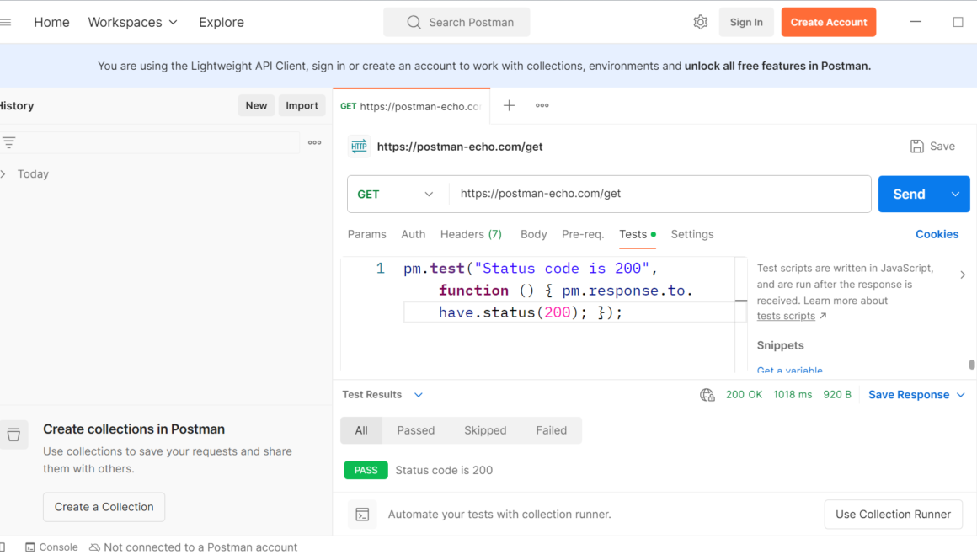This screenshot has height=560, width=977.
Task: Open Save Response dropdown
Action: tap(916, 395)
